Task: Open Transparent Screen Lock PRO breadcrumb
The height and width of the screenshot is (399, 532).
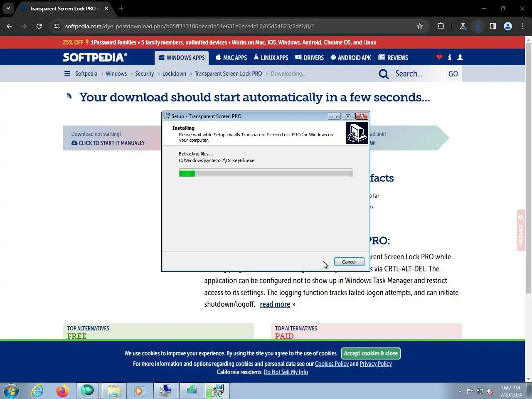Action: 228,74
